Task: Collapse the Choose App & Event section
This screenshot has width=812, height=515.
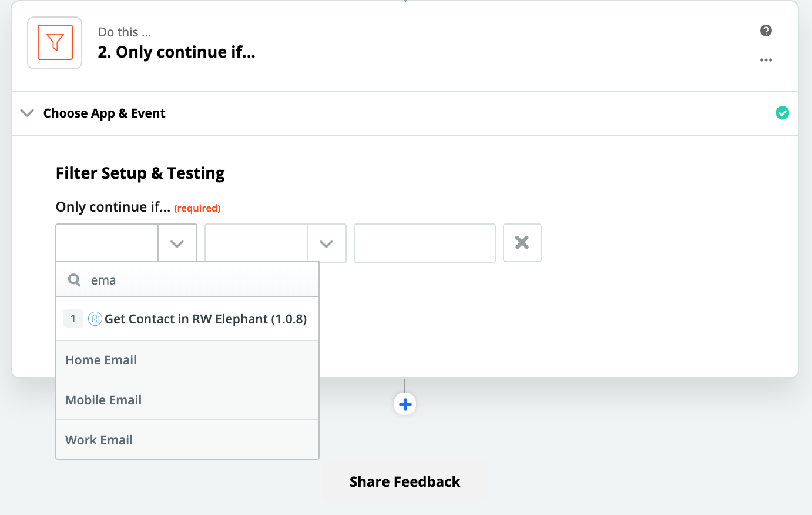Action: [27, 113]
